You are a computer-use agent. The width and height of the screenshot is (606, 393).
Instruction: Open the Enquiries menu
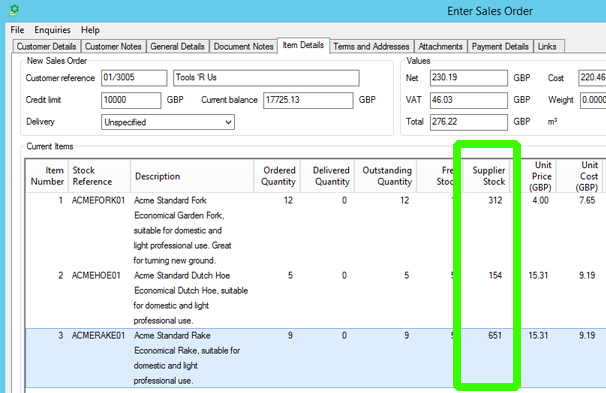click(52, 30)
